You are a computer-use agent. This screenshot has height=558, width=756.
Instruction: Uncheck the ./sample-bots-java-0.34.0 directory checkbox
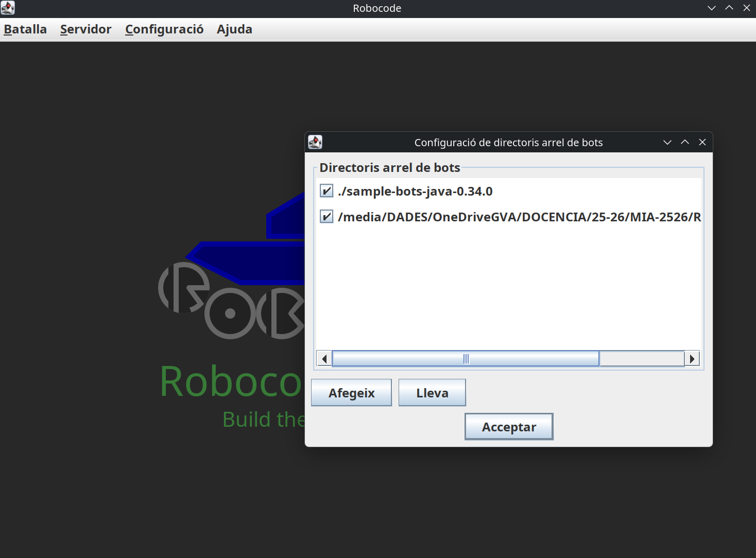pyautogui.click(x=327, y=191)
